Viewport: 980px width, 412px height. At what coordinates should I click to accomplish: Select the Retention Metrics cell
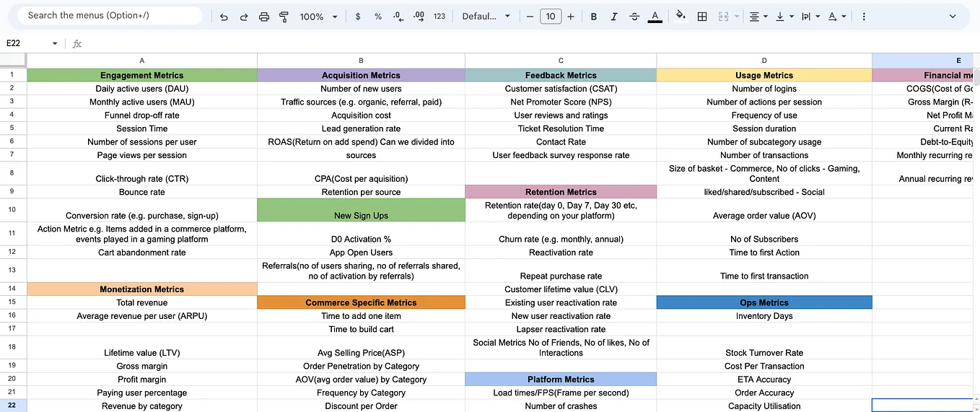561,192
